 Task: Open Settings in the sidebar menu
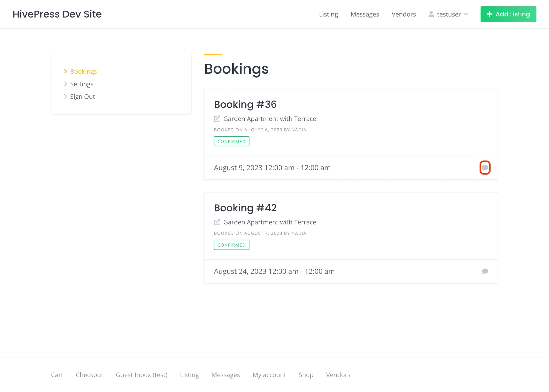(x=82, y=84)
